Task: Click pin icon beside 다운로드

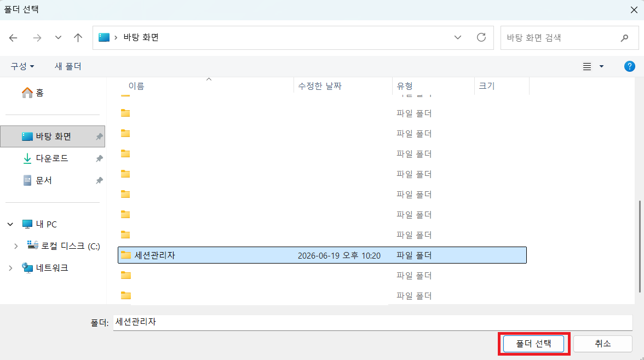Action: coord(99,158)
